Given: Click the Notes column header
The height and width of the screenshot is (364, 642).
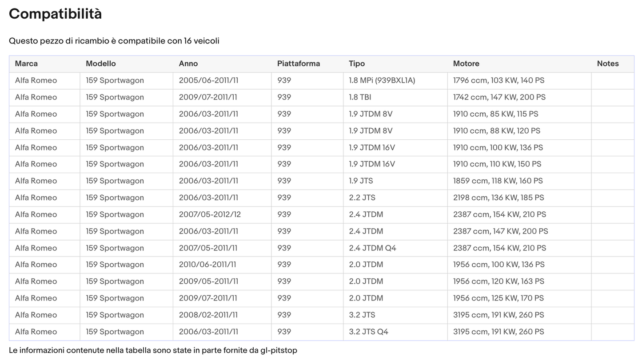Looking at the screenshot, I should 607,63.
